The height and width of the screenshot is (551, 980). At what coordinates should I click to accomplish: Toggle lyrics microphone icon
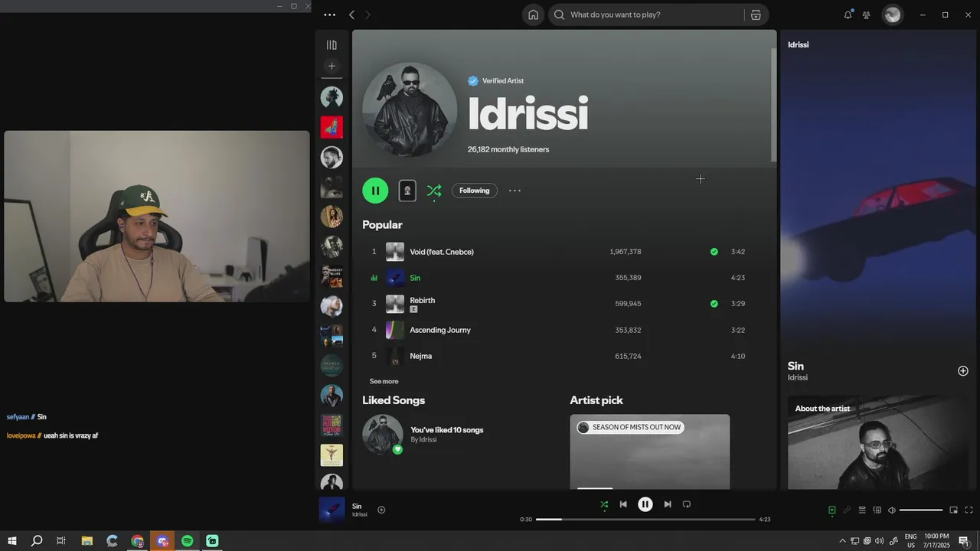(x=847, y=510)
